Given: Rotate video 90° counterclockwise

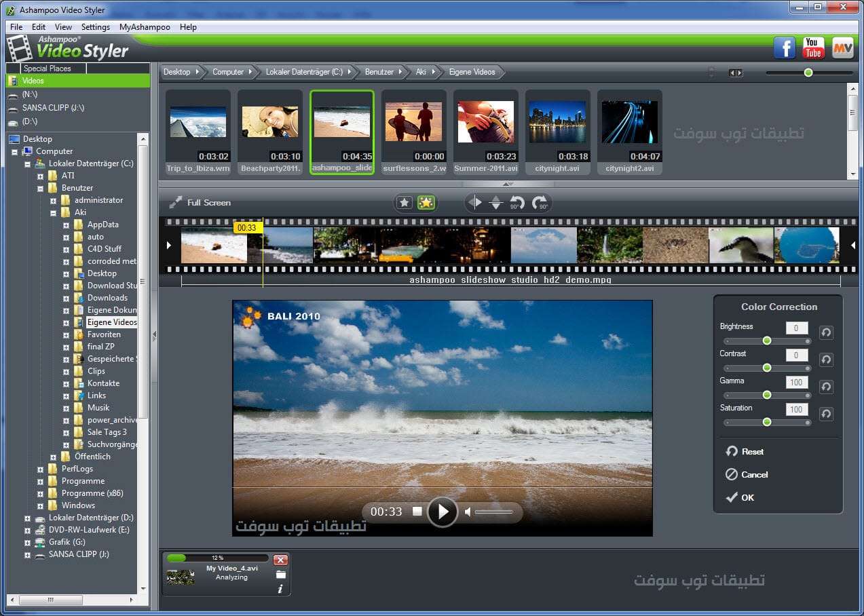Looking at the screenshot, I should click(517, 202).
